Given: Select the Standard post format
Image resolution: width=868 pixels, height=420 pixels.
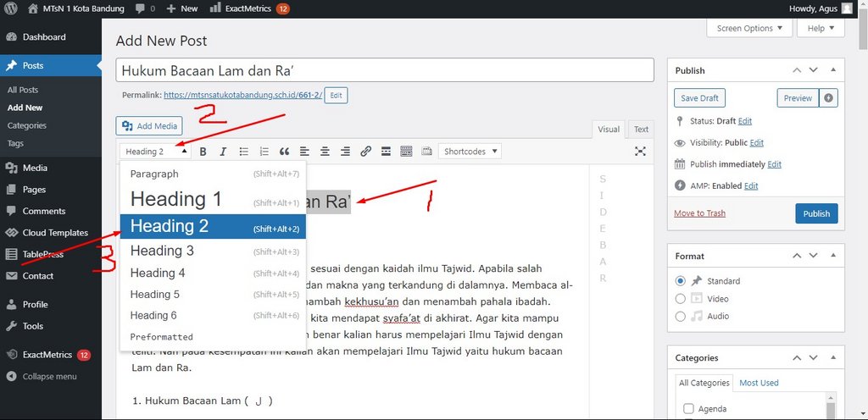Looking at the screenshot, I should coord(681,281).
